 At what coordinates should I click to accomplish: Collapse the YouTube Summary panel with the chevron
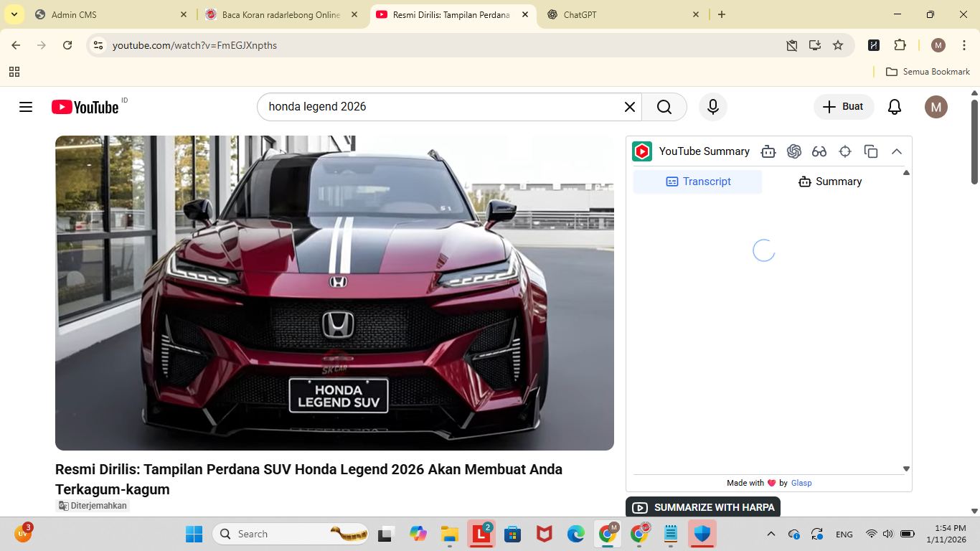(x=896, y=151)
